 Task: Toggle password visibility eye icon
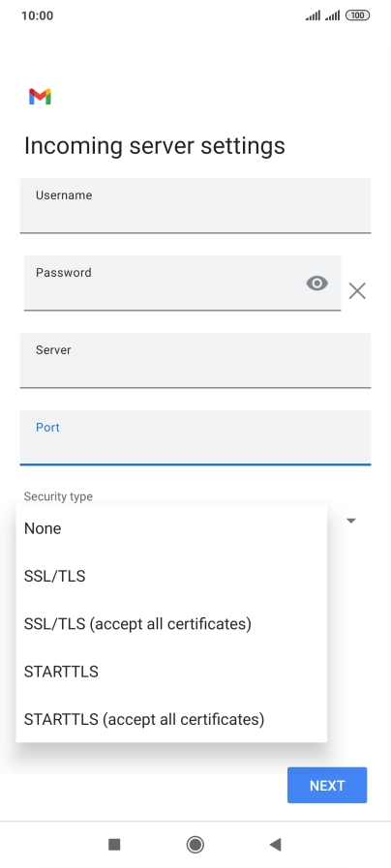point(316,284)
